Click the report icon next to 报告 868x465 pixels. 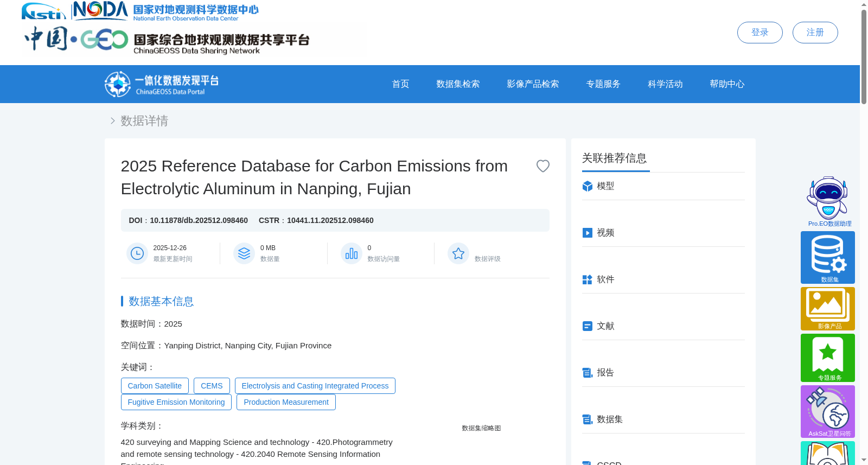click(587, 373)
